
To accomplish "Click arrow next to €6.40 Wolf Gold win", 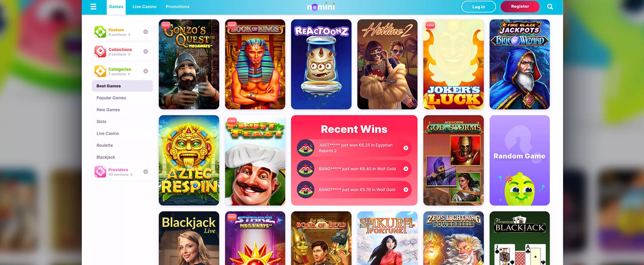I will coord(406,169).
